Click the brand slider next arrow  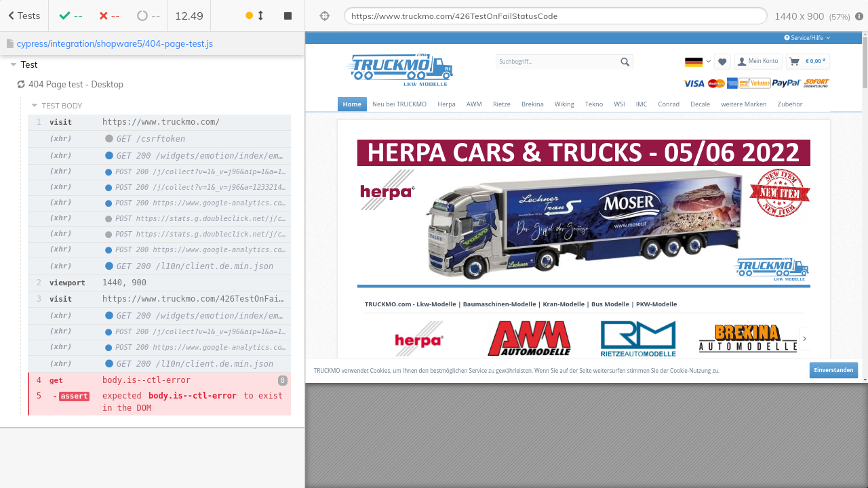coord(804,338)
